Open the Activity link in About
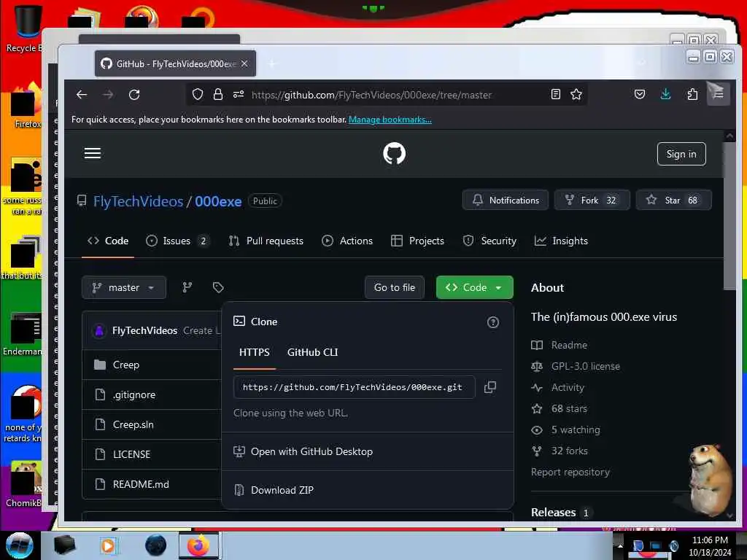This screenshot has height=560, width=747. click(568, 388)
